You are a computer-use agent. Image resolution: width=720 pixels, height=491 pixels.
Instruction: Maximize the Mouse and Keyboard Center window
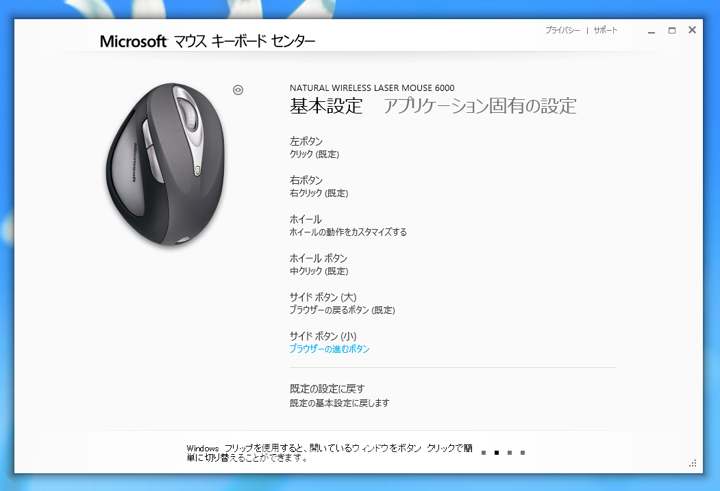pos(672,31)
